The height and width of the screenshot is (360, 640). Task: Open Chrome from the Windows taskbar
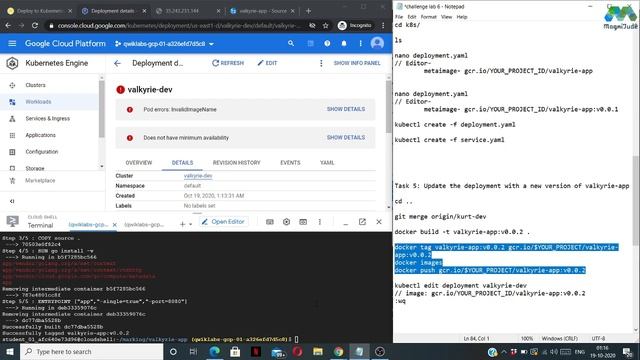point(338,351)
